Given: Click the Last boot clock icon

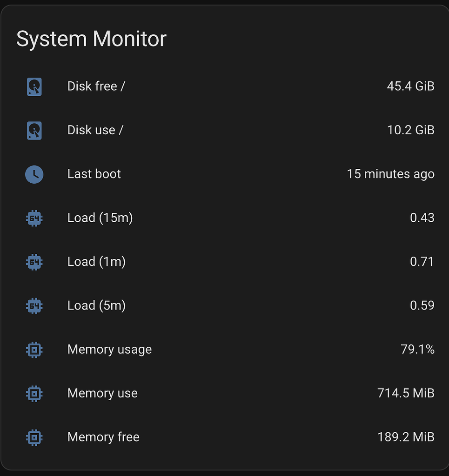Looking at the screenshot, I should click(34, 174).
